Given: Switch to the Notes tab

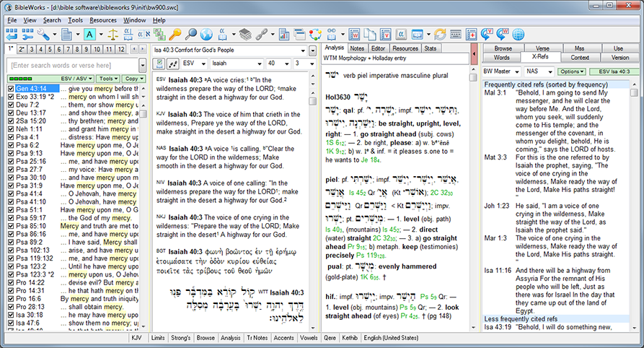Looking at the screenshot, I should pyautogui.click(x=357, y=48).
